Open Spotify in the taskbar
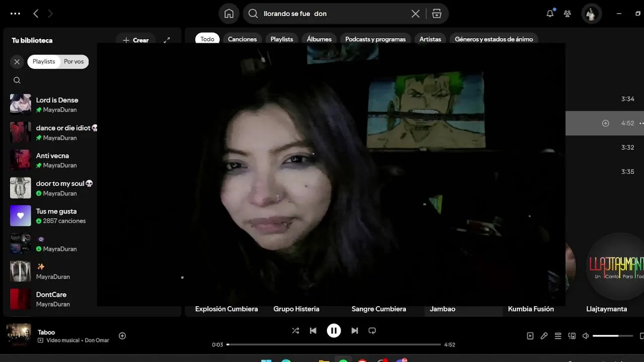Image resolution: width=644 pixels, height=362 pixels. tap(343, 360)
